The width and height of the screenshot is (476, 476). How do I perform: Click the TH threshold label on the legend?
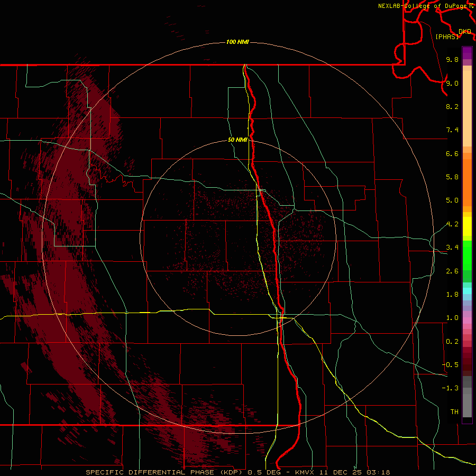(x=454, y=412)
